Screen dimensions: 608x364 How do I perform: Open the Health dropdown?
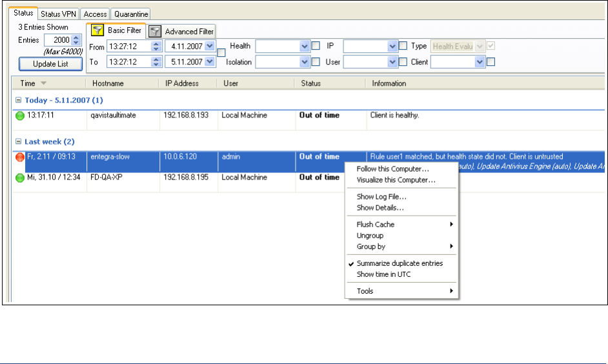tap(305, 46)
